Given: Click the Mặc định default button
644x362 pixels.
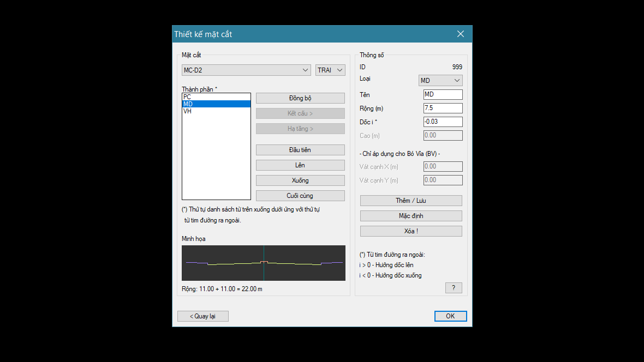Looking at the screenshot, I should (411, 216).
